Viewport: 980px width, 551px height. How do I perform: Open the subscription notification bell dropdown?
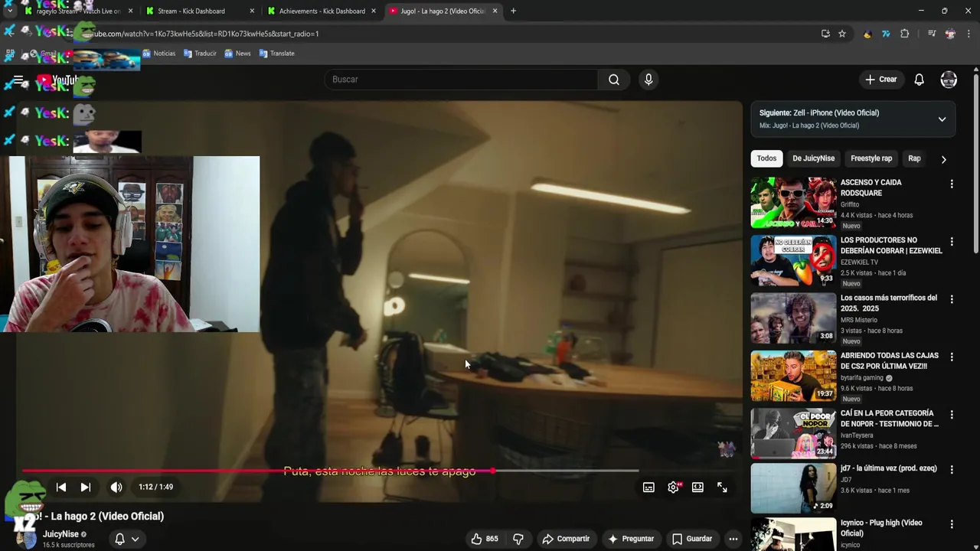[x=126, y=539]
